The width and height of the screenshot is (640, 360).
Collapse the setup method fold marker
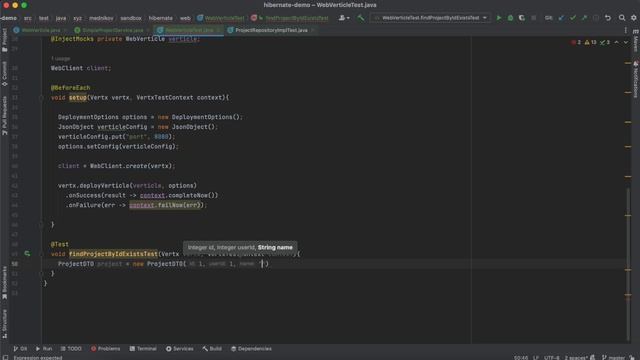coord(41,98)
